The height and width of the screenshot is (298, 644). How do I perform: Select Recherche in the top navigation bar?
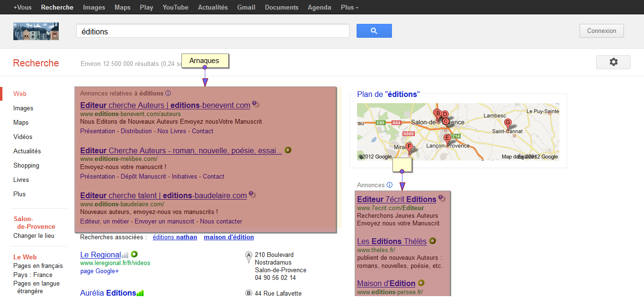pyautogui.click(x=57, y=7)
